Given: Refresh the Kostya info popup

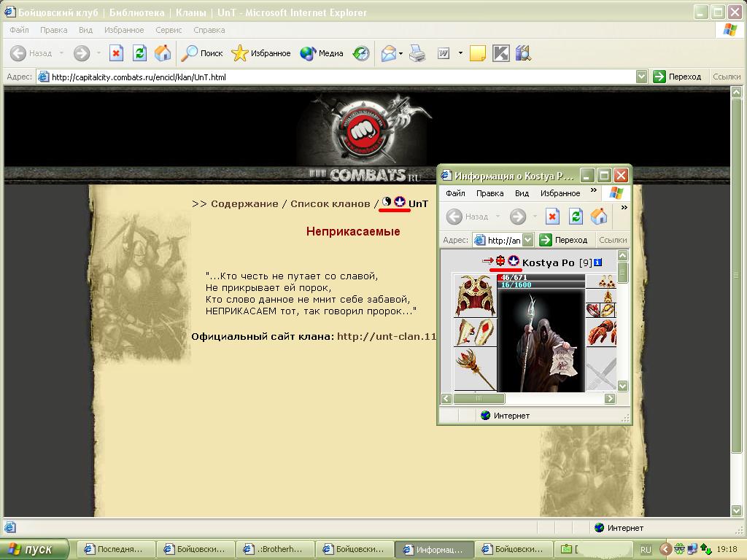Looking at the screenshot, I should coord(576,217).
